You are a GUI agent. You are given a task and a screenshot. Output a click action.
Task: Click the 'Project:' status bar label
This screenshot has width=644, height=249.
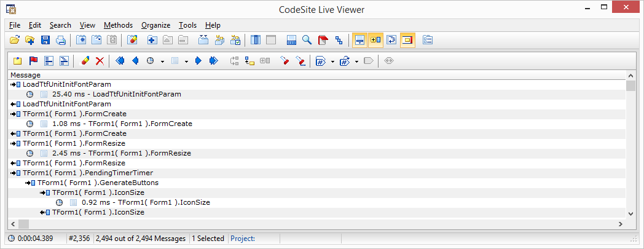coord(243,239)
